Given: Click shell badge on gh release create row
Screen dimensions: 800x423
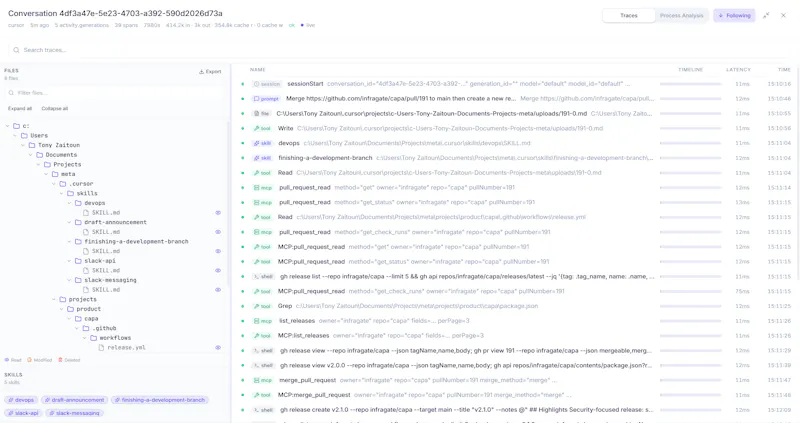Looking at the screenshot, I should point(263,410).
